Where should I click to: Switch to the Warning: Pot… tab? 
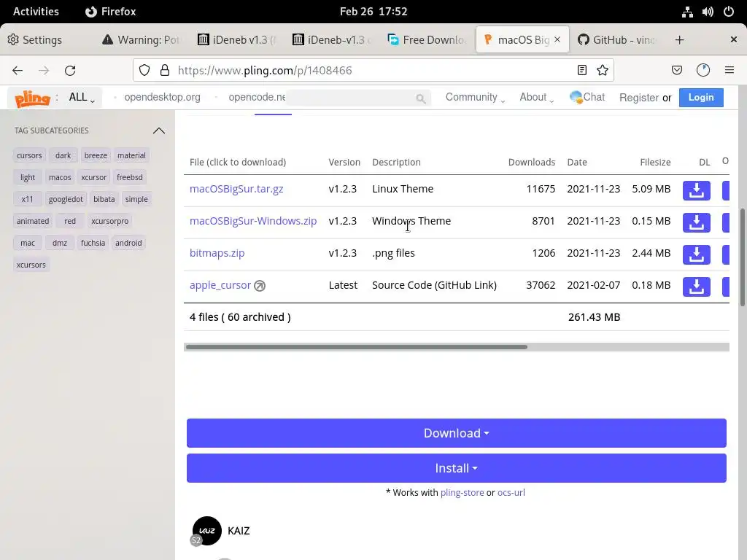(141, 39)
